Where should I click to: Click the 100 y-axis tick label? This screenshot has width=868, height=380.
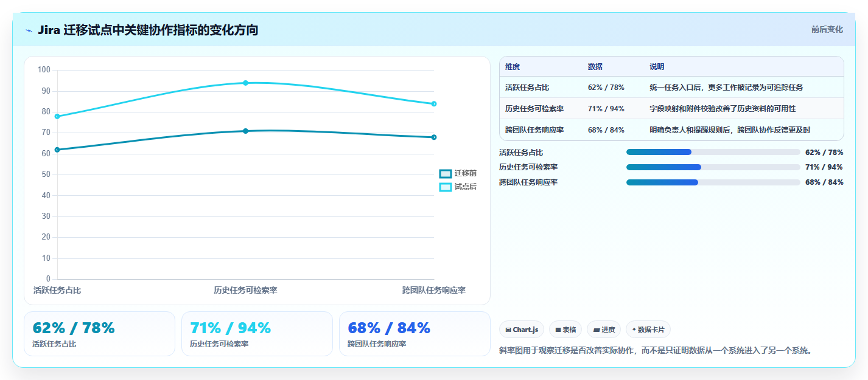tap(44, 70)
